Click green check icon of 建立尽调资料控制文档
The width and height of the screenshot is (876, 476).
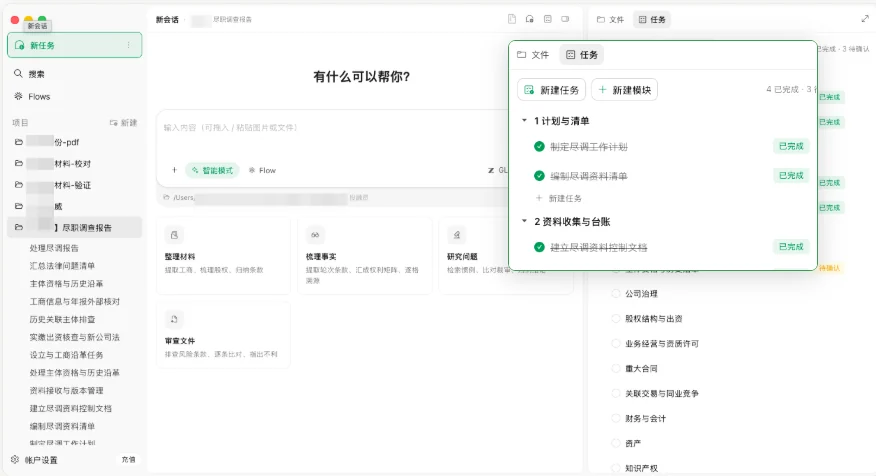click(x=539, y=247)
